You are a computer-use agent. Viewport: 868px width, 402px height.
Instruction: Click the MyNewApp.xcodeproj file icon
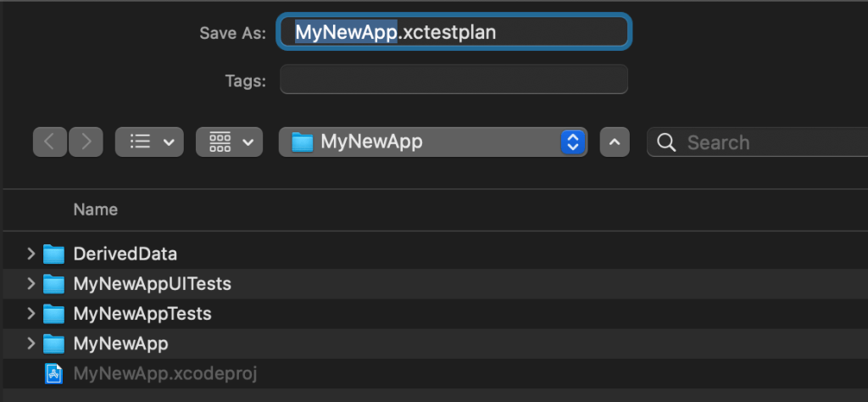(x=53, y=373)
